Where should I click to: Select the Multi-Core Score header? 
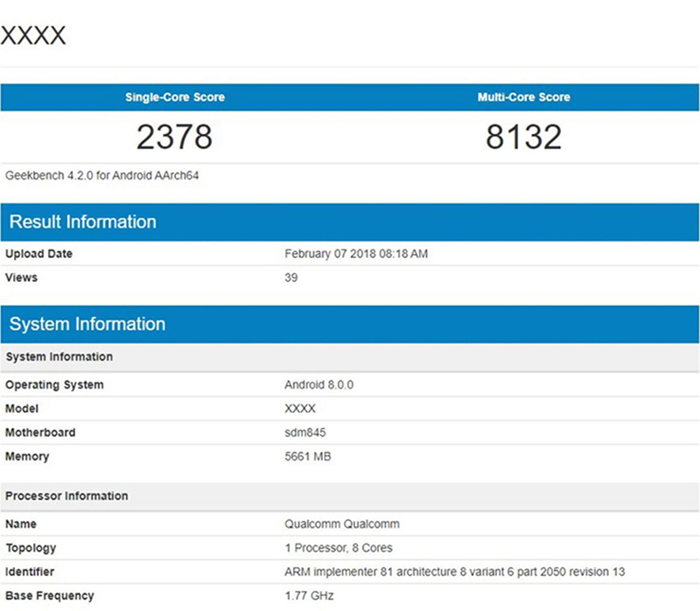[523, 97]
